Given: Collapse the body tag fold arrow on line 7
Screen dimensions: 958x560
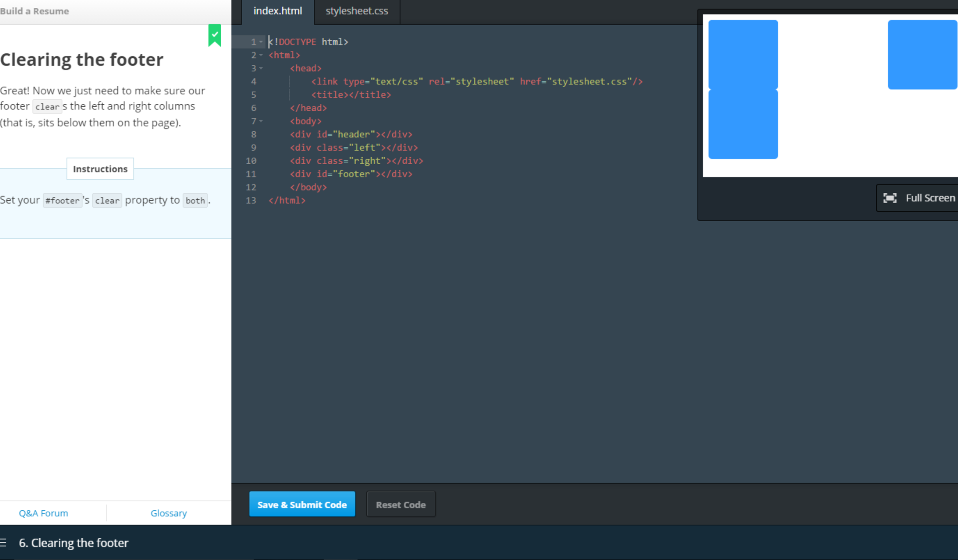Looking at the screenshot, I should [x=261, y=121].
